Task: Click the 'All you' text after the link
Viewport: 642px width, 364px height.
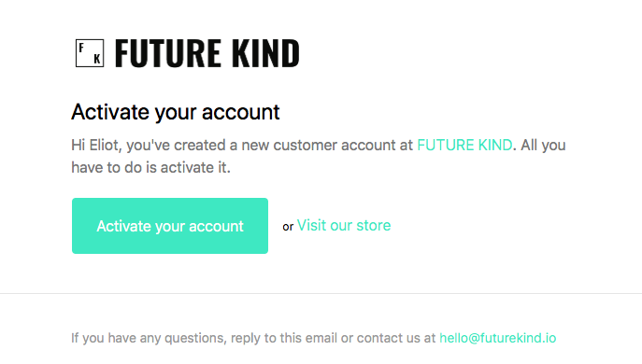Action: click(x=543, y=146)
